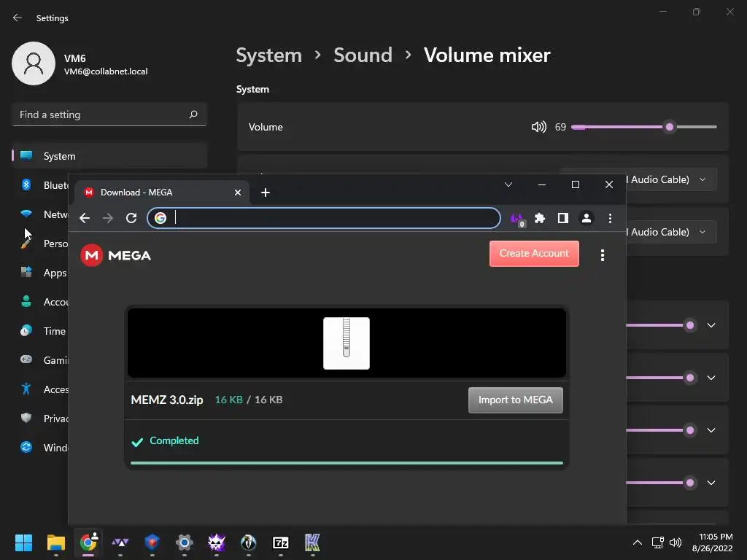Open a new Chrome tab

coord(266,192)
